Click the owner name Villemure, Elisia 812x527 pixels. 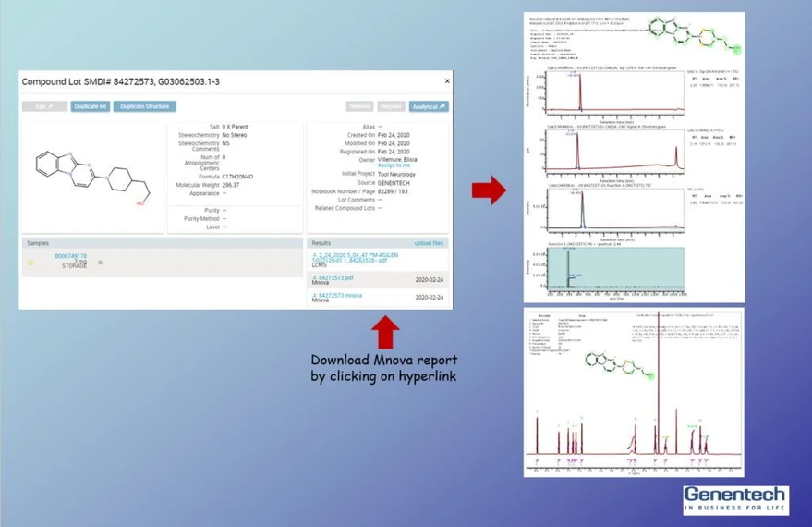click(x=397, y=160)
